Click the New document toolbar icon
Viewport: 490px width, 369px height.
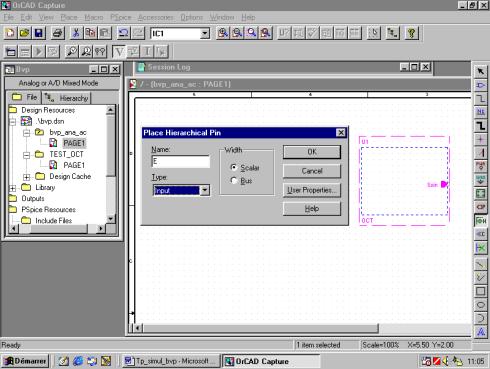10,33
